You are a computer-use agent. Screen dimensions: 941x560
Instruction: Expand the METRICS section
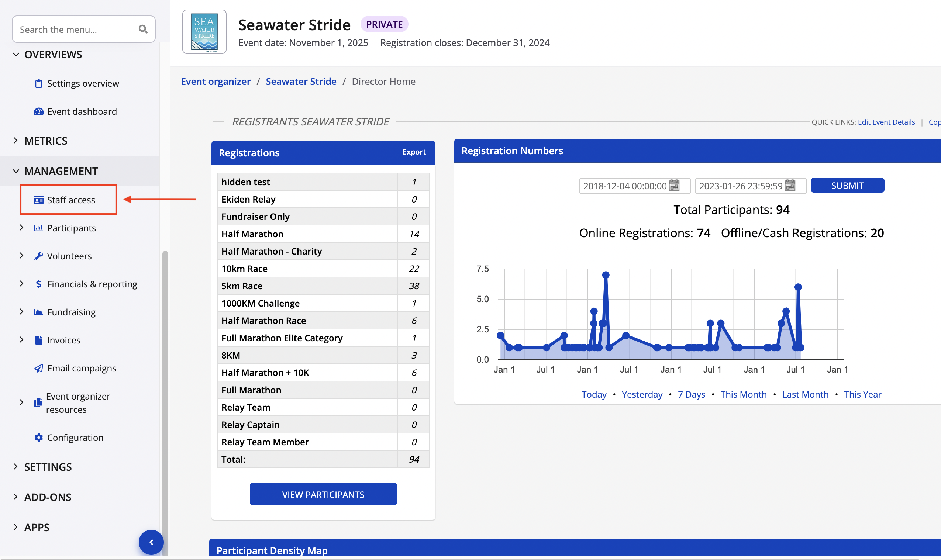point(16,141)
